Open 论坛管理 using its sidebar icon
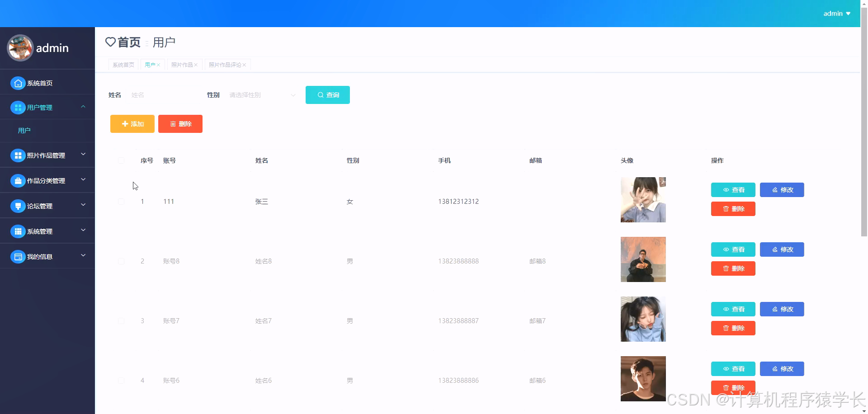Image resolution: width=868 pixels, height=414 pixels. pyautogui.click(x=18, y=206)
